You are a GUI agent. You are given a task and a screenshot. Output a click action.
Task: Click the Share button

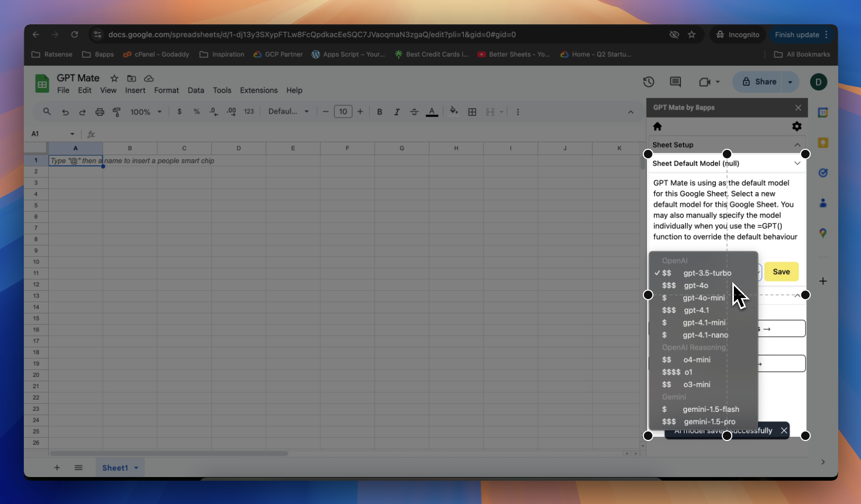click(x=759, y=82)
